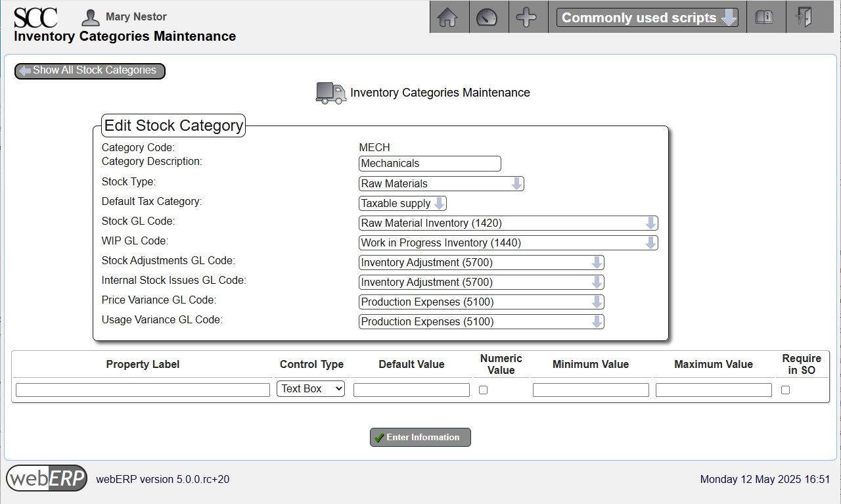841x504 pixels.
Task: Click the Maximum Value column header
Action: point(714,365)
